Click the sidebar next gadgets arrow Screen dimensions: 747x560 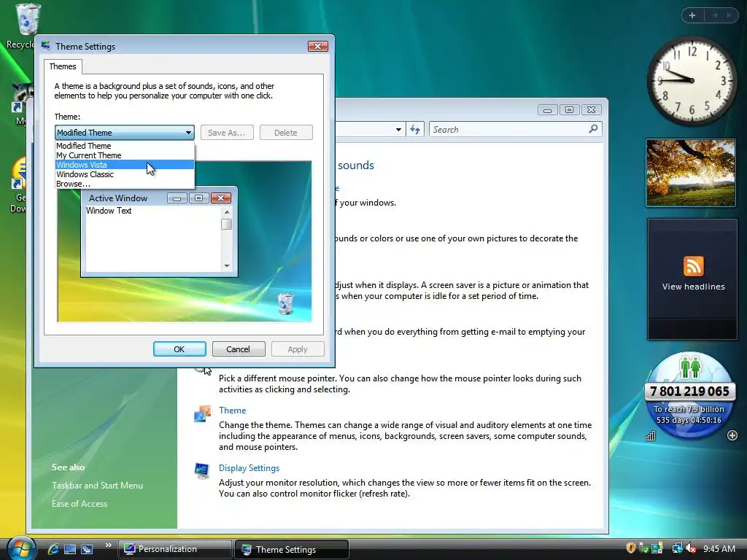[729, 15]
